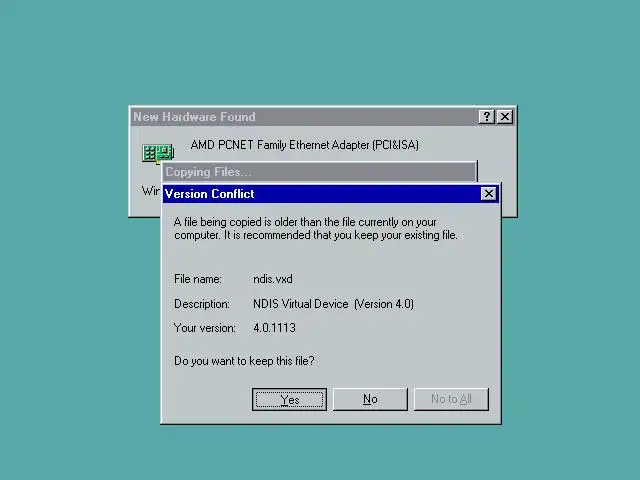640x480 pixels.
Task: Click the Copying Files title bar
Action: [x=319, y=172]
